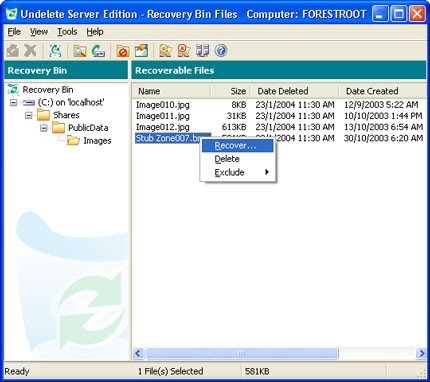Viewport: 430px width, 382px height.
Task: Sort by Date Created column header
Action: 383,91
